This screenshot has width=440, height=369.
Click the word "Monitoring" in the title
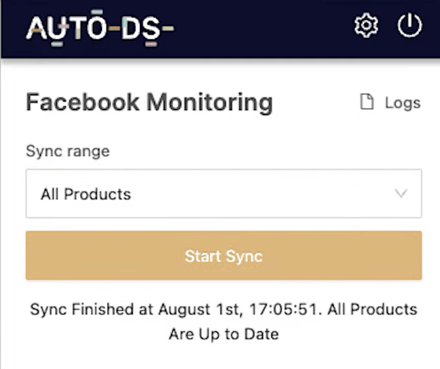click(x=210, y=103)
